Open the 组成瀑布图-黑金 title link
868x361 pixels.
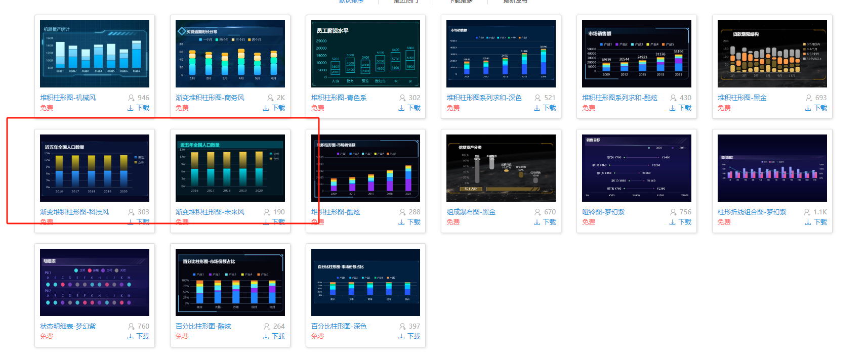[471, 212]
